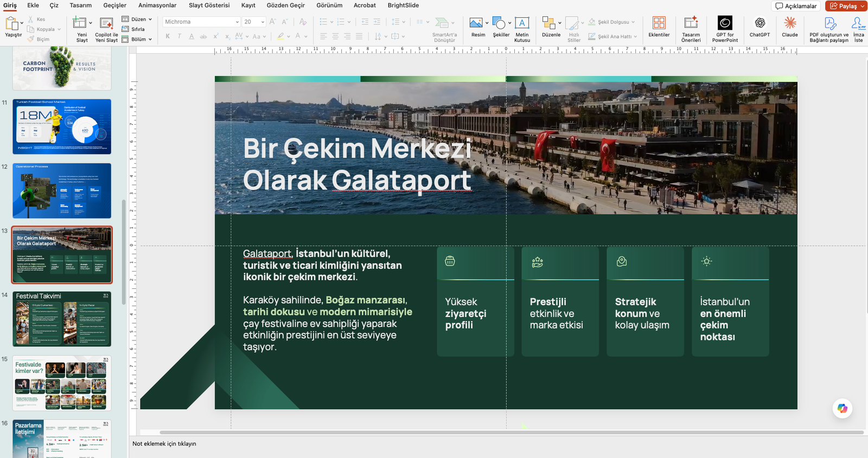The width and height of the screenshot is (868, 458).
Task: Click the Yapıştır (Paste) icon
Action: point(11,24)
